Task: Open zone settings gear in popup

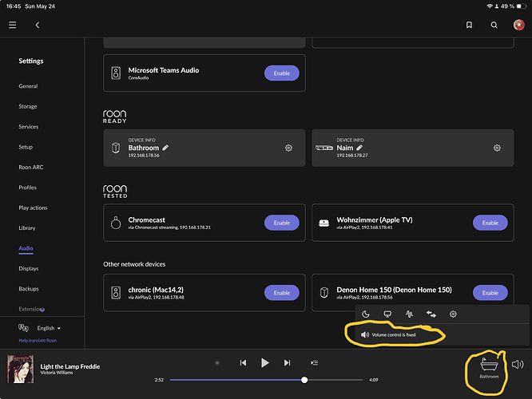Action: 453,314
